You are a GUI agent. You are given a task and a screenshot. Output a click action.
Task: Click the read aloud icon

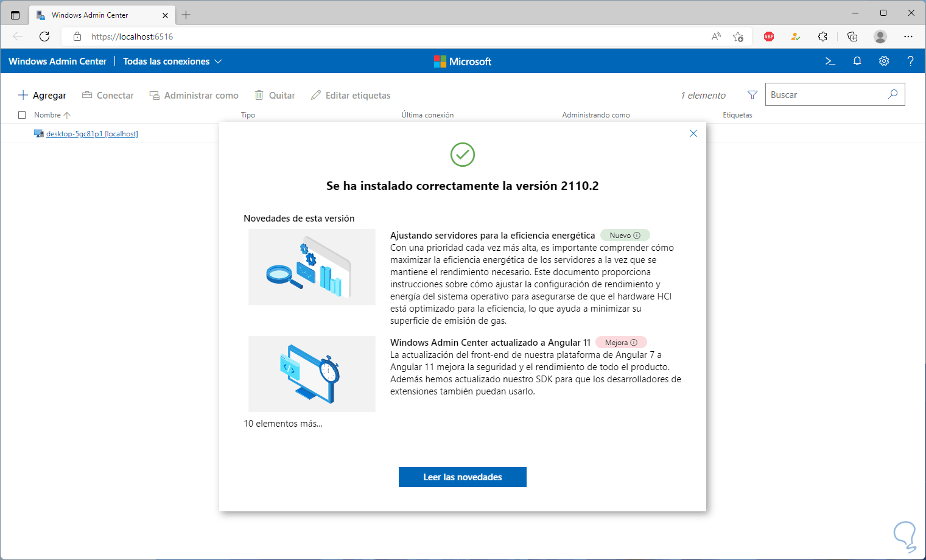(716, 37)
